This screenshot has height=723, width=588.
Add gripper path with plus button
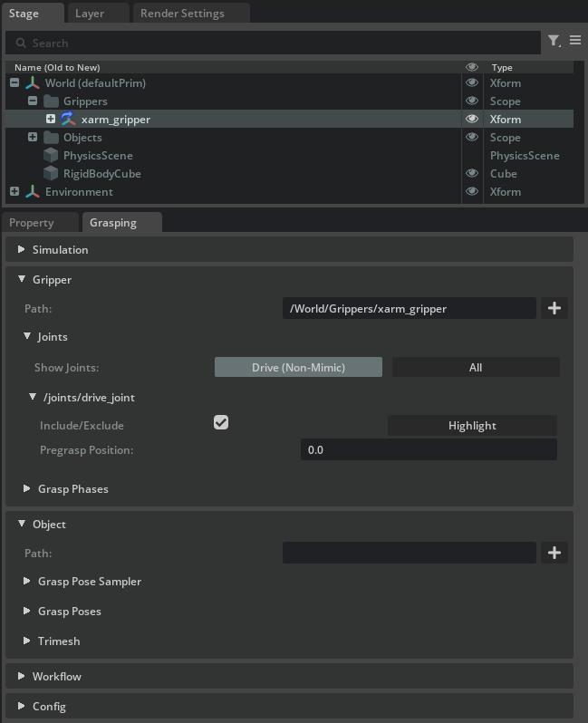(x=554, y=308)
